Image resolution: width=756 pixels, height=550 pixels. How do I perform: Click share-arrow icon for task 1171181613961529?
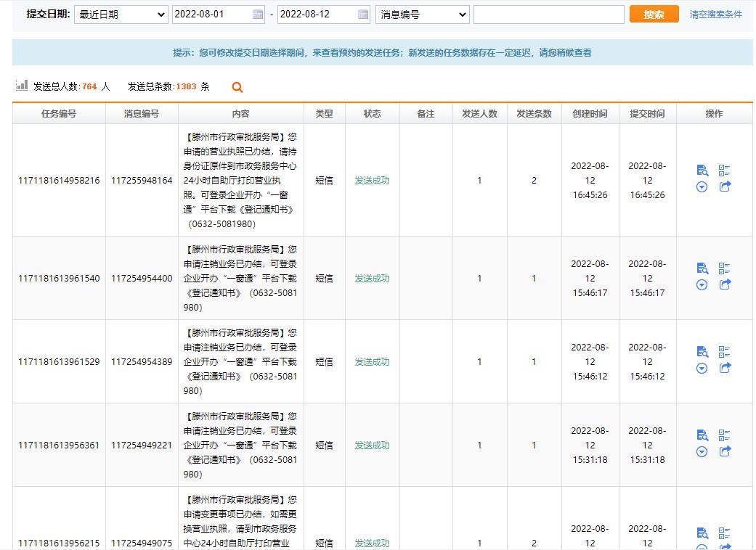(725, 367)
